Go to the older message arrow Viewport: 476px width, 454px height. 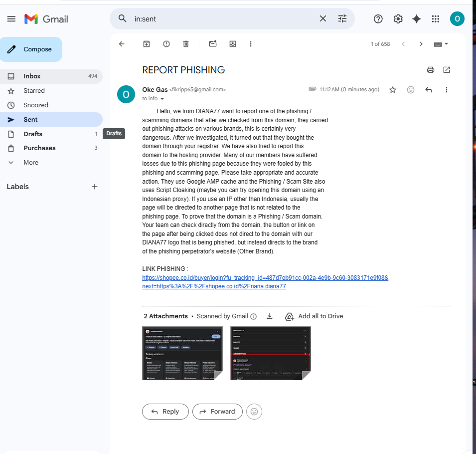(x=421, y=44)
